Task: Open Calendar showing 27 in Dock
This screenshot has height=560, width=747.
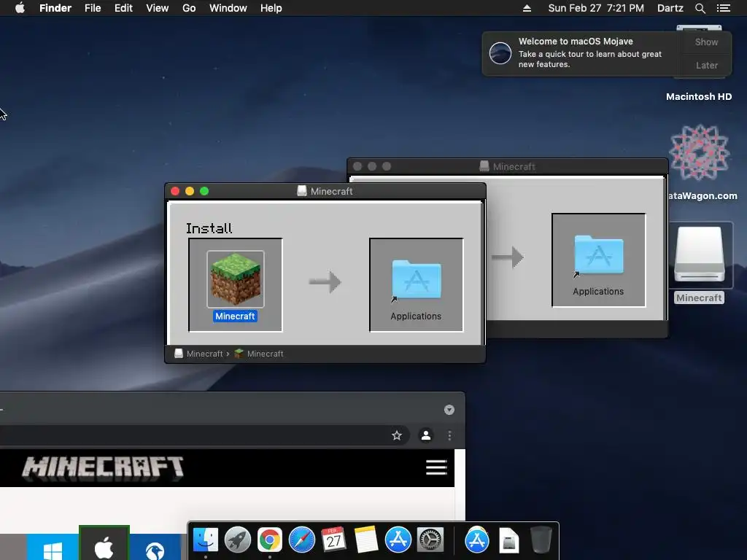Action: click(333, 540)
